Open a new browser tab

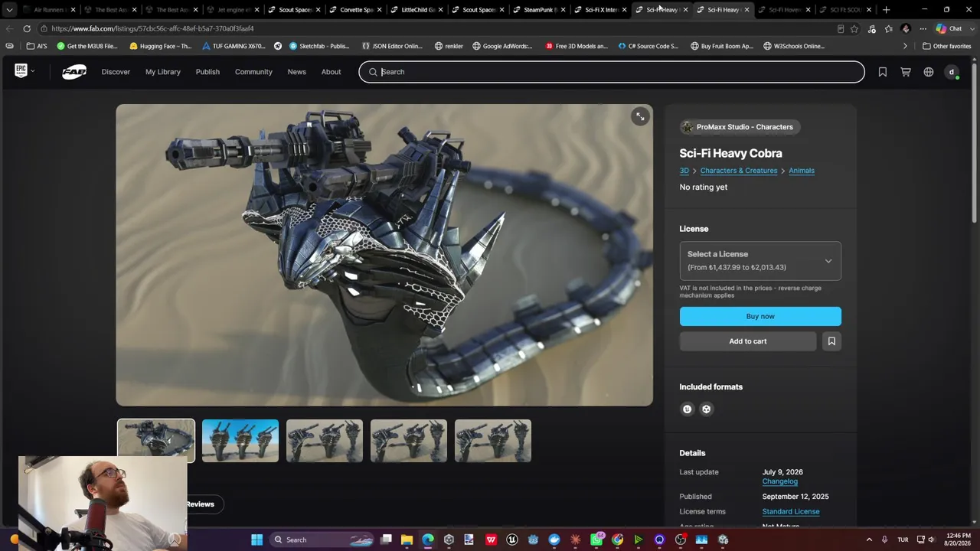(x=886, y=9)
